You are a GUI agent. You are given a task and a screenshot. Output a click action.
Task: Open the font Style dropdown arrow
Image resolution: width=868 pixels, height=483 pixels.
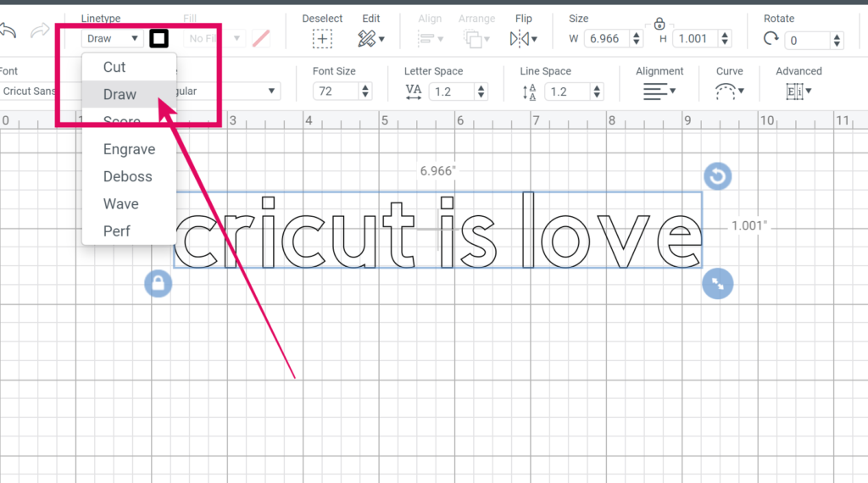pyautogui.click(x=271, y=92)
